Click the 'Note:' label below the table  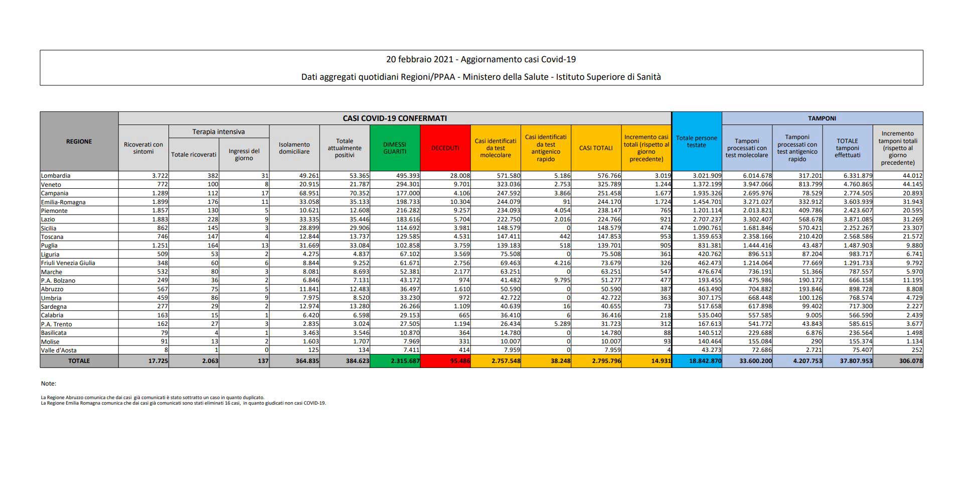tap(49, 384)
